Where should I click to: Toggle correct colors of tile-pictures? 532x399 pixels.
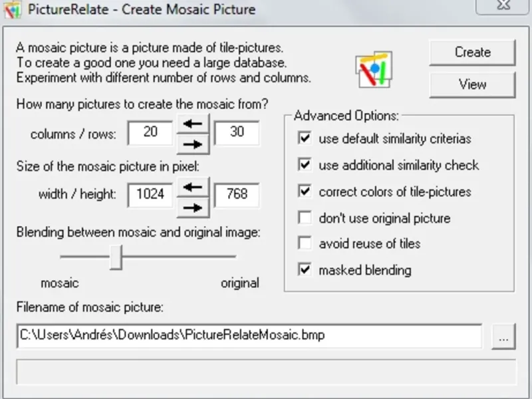click(x=305, y=192)
